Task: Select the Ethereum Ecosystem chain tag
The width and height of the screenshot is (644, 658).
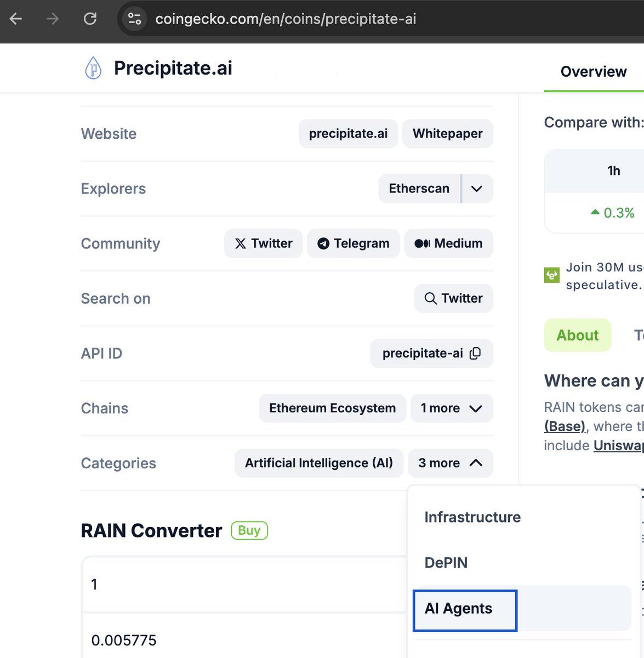Action: [332, 408]
